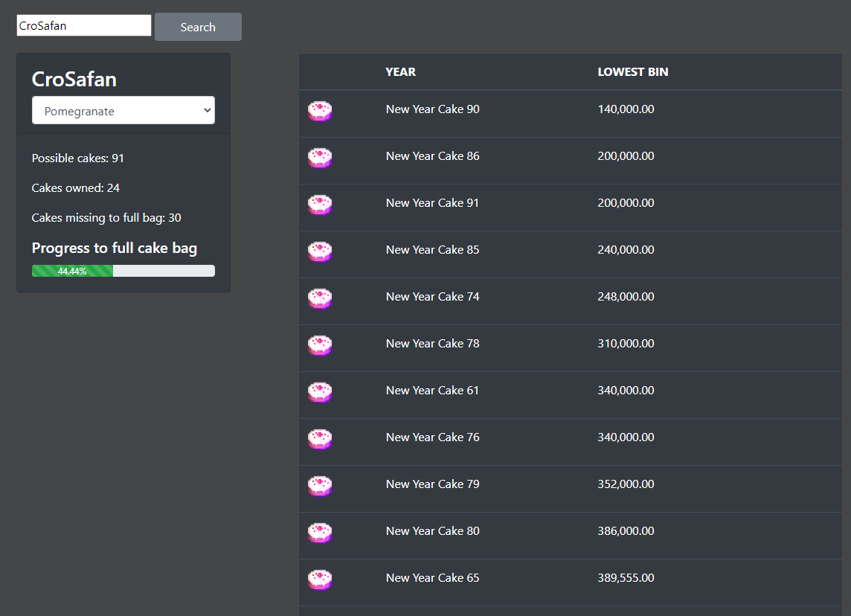This screenshot has width=851, height=616.
Task: Click the CroSafan profile card heading
Action: [74, 80]
